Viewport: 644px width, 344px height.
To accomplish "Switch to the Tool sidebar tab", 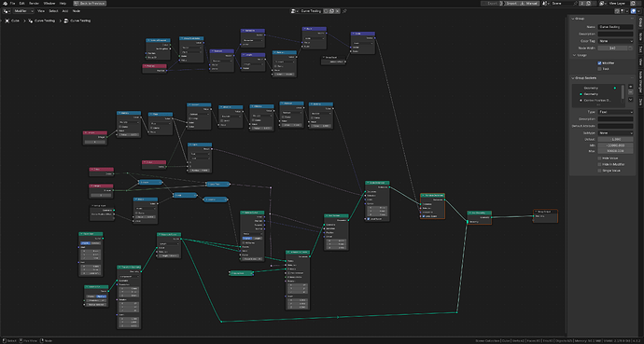I will 640,49.
